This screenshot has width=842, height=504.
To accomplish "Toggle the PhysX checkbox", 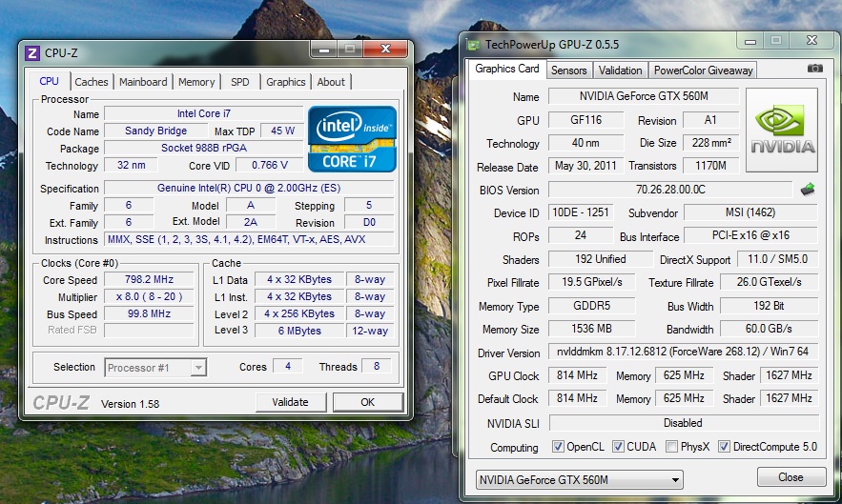I will tap(671, 447).
